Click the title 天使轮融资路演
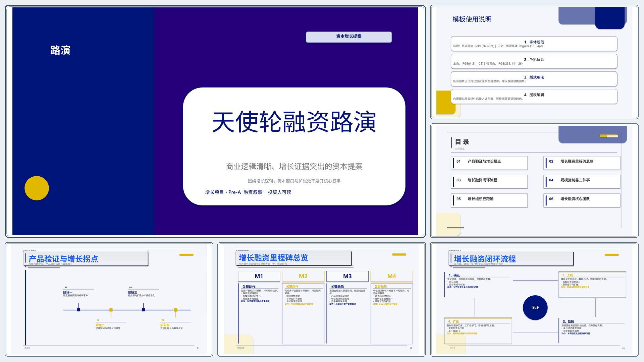This screenshot has height=362, width=644. 294,122
